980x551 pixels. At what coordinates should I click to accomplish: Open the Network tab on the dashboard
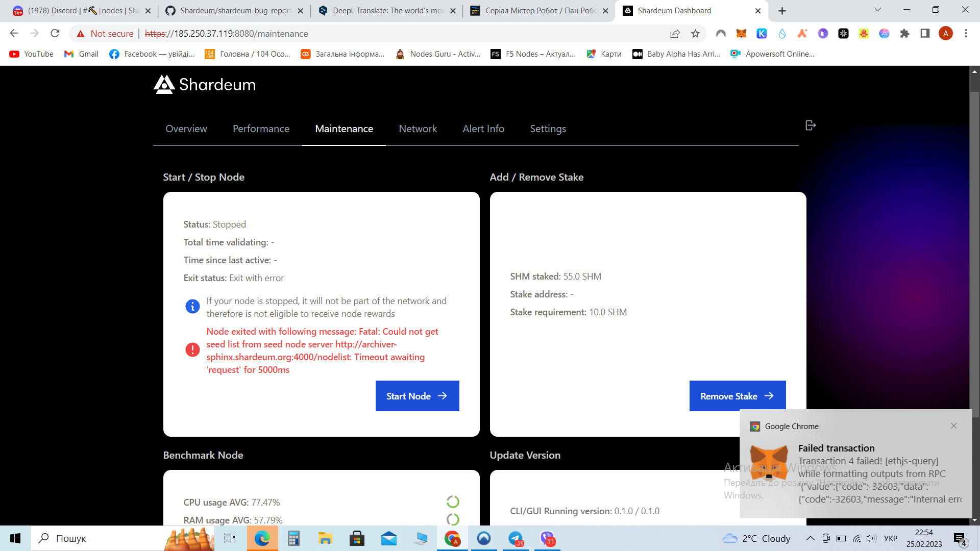click(x=418, y=129)
